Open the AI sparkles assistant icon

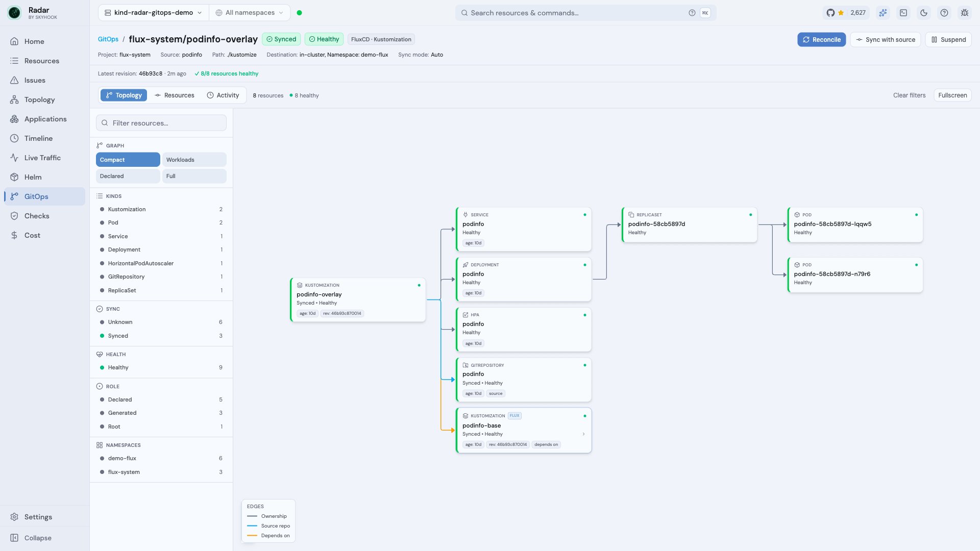(x=883, y=13)
